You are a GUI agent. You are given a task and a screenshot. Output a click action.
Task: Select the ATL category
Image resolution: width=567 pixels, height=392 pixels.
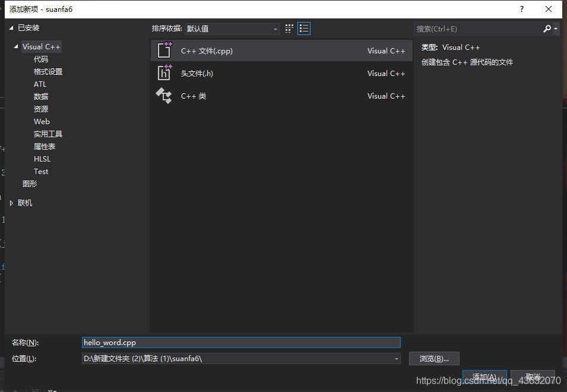click(x=40, y=84)
